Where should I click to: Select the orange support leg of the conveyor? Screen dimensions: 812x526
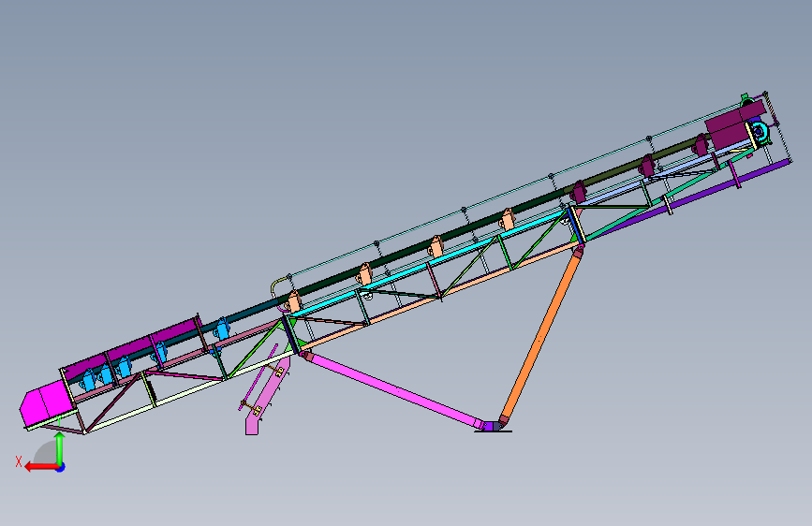point(540,337)
